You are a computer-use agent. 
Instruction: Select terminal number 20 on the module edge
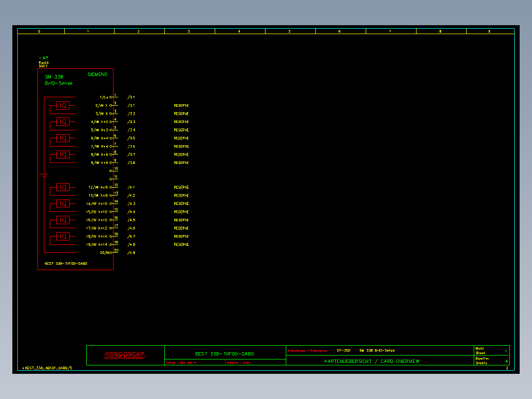[116, 250]
